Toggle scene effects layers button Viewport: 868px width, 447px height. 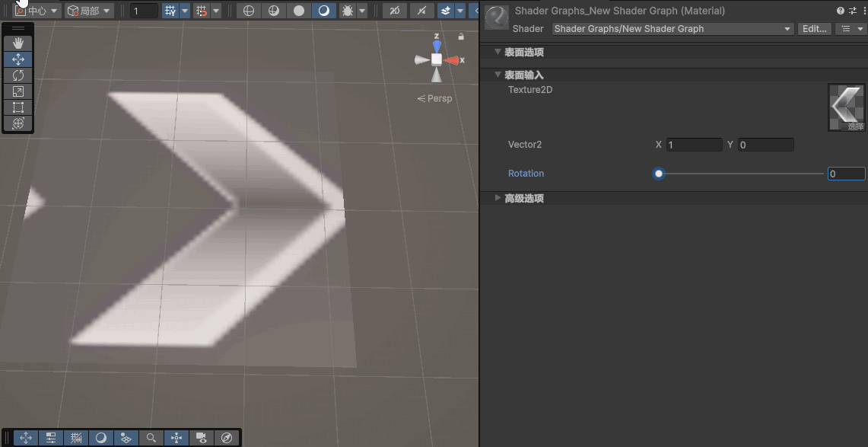click(x=446, y=11)
